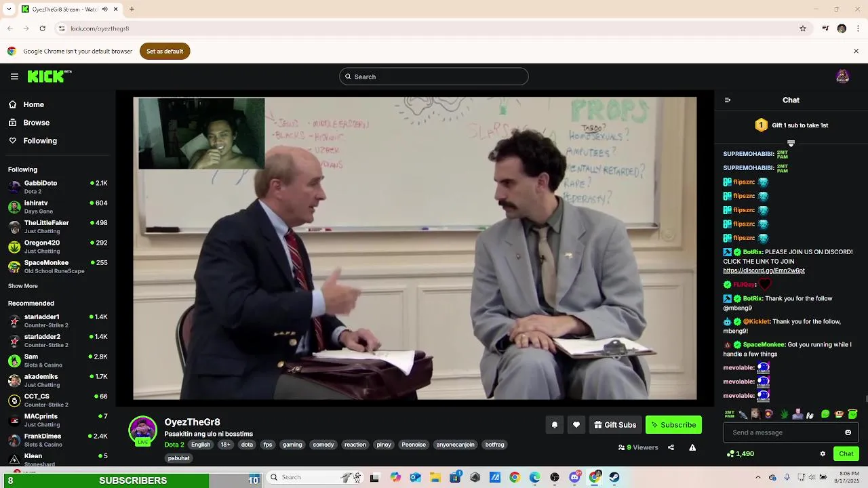Open TheLittleFaker channel
Image resolution: width=868 pixels, height=488 pixels.
coord(58,226)
